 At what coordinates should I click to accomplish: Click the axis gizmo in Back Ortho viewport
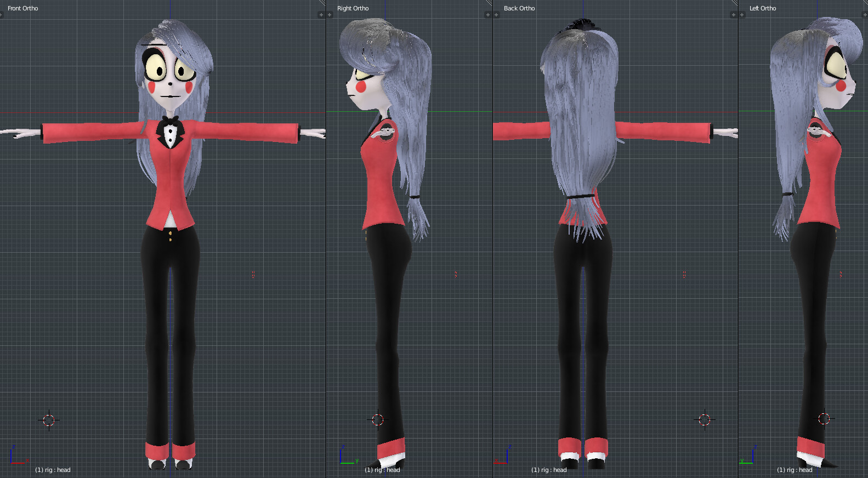tap(502, 454)
